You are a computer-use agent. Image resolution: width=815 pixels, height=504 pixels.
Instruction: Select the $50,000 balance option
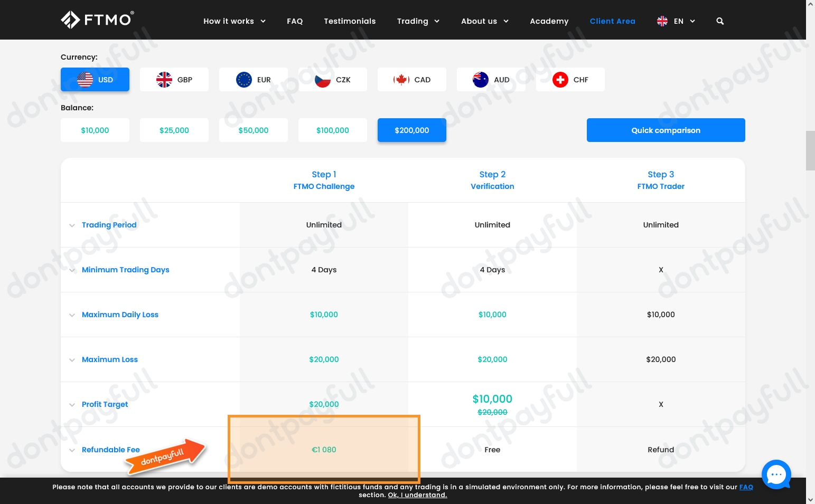(253, 130)
